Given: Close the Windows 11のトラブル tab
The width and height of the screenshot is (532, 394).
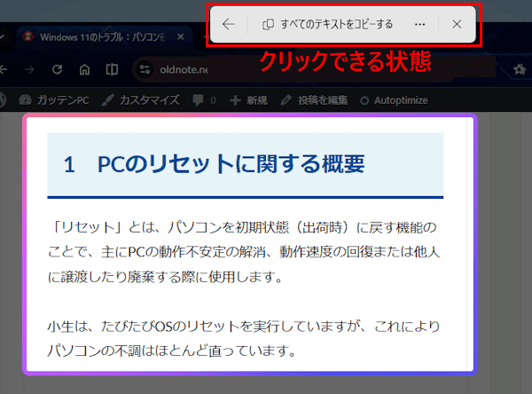Looking at the screenshot, I should [x=181, y=38].
